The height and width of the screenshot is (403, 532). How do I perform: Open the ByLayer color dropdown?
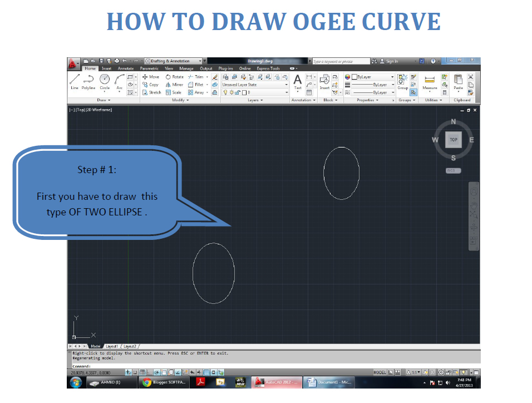(x=372, y=77)
